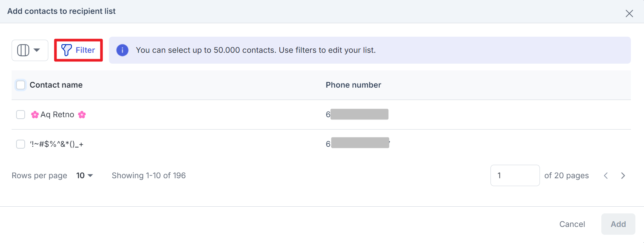Expand the column selector dropdown arrow

(37, 50)
